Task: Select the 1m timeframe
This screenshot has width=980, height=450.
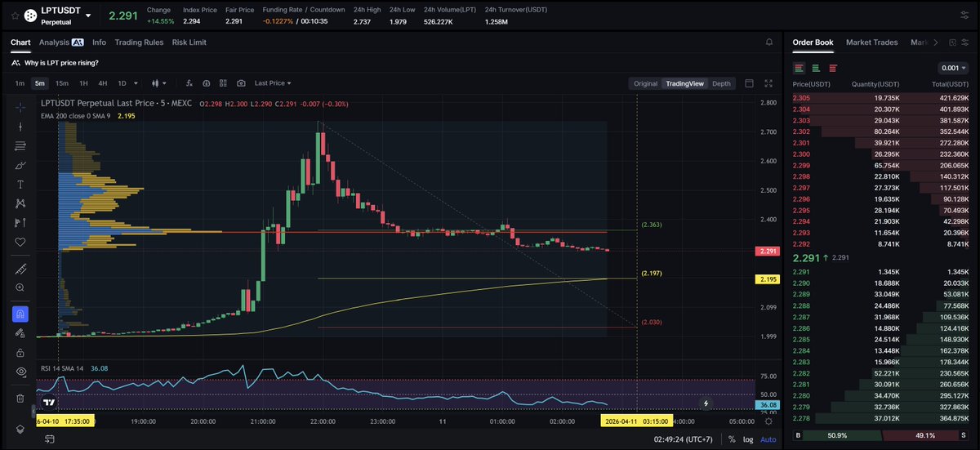Action: (x=20, y=83)
